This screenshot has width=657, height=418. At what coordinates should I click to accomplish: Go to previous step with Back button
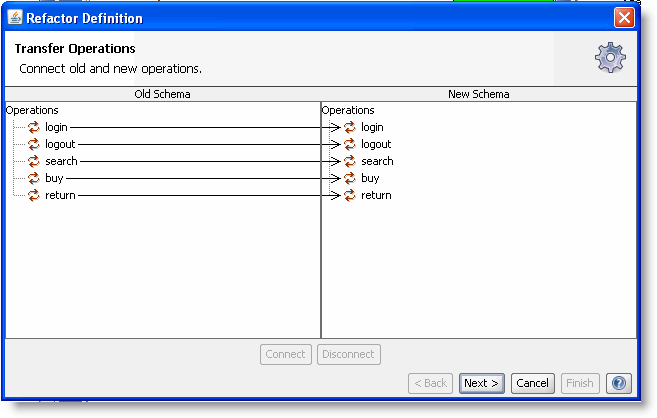coord(430,383)
